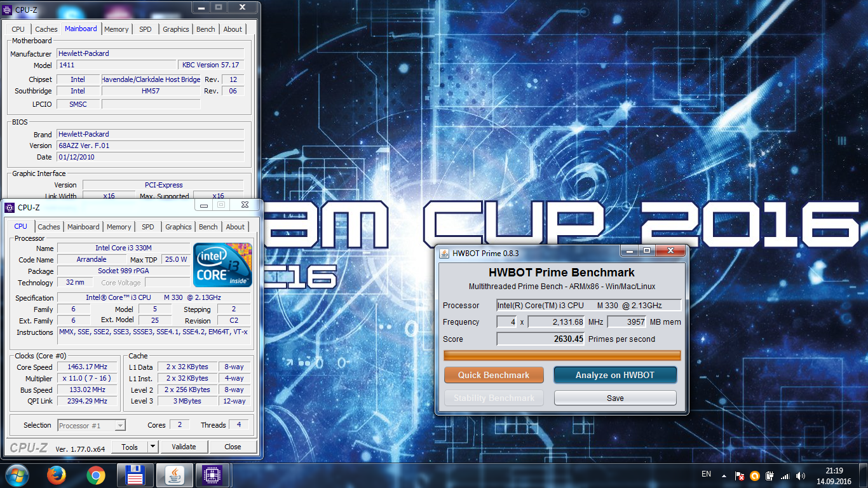
Task: Select the CPU tab in lower CPU-Z window
Action: [x=21, y=226]
